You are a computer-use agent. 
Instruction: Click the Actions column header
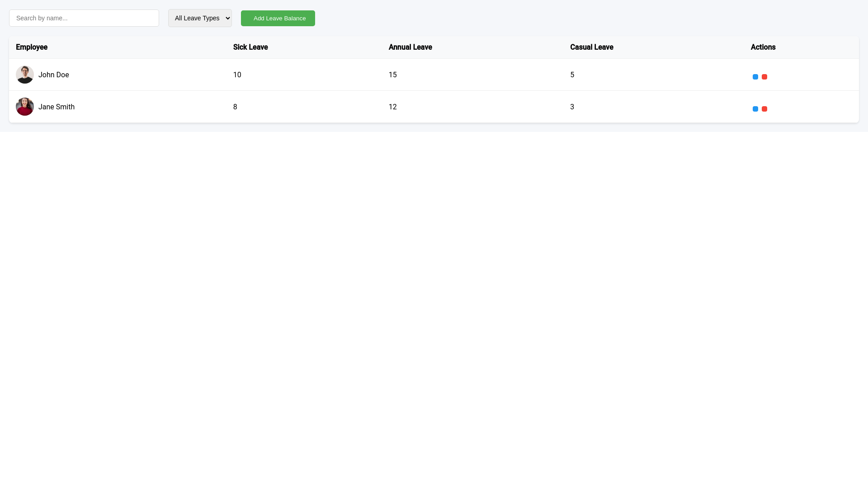[x=763, y=47]
